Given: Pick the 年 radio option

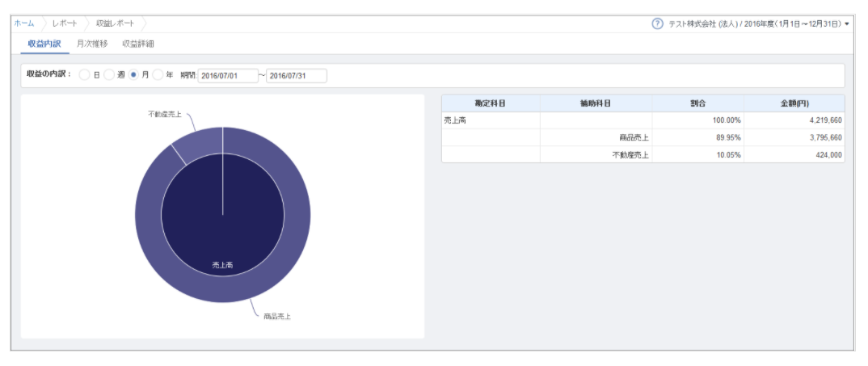Looking at the screenshot, I should click(158, 75).
